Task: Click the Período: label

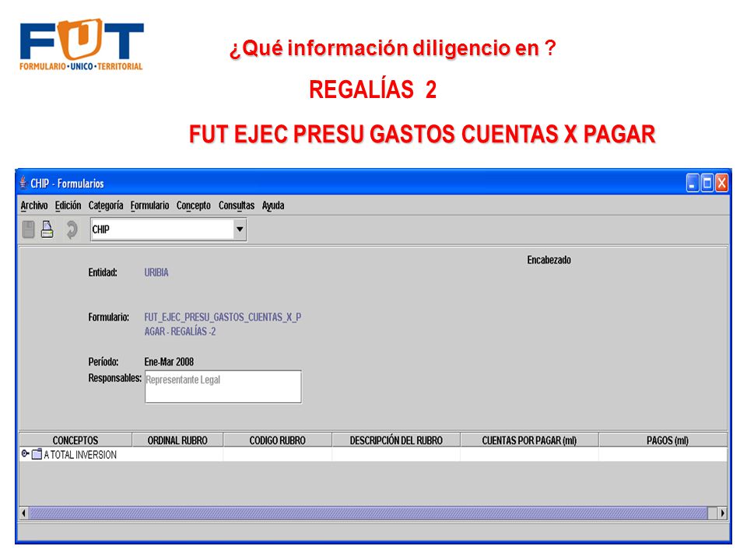Action: [103, 362]
